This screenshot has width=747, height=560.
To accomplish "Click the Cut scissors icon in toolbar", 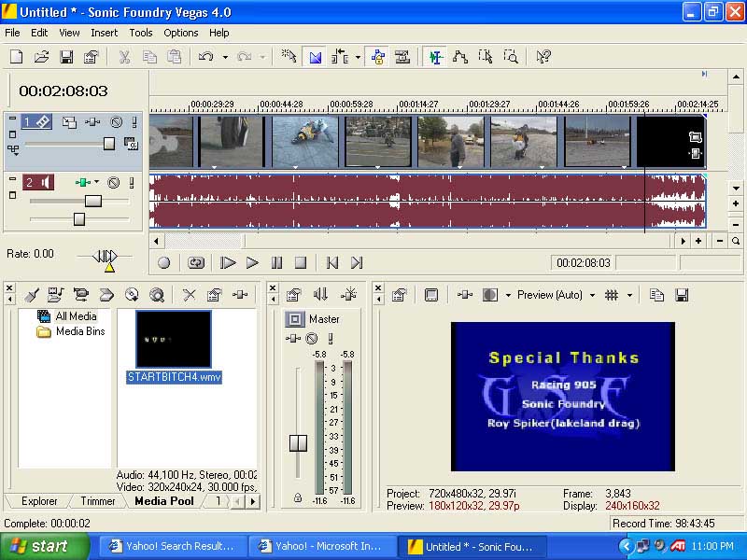I will [124, 57].
